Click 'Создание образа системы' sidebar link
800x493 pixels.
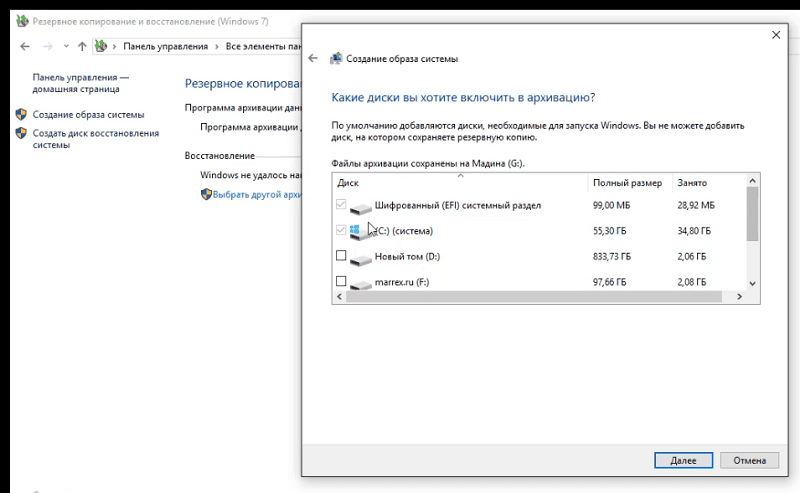click(x=88, y=114)
